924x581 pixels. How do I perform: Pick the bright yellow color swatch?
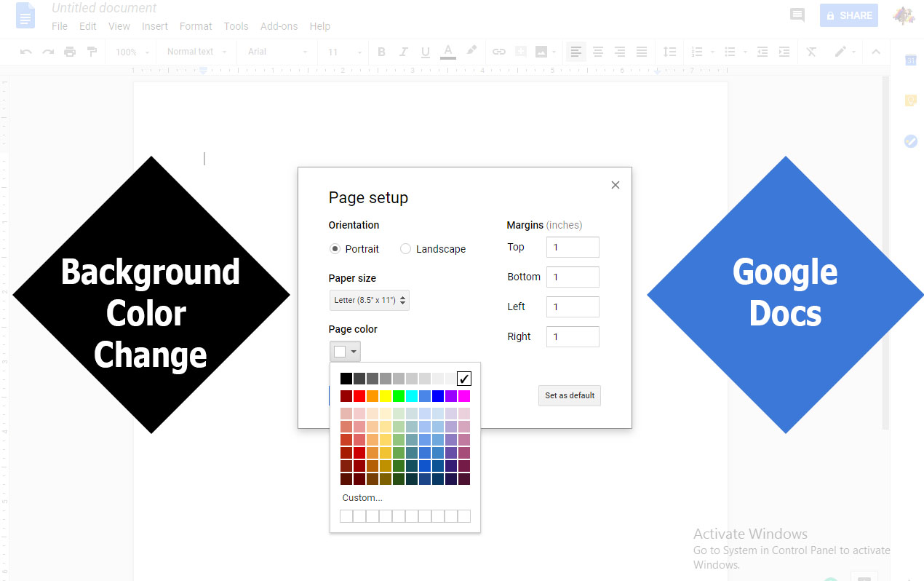386,396
